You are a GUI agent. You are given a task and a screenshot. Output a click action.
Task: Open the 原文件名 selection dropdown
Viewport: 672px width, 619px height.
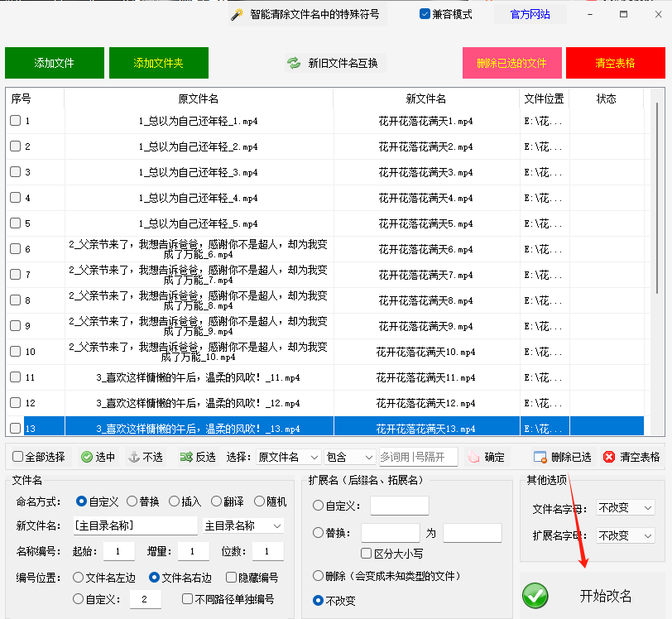[289, 457]
